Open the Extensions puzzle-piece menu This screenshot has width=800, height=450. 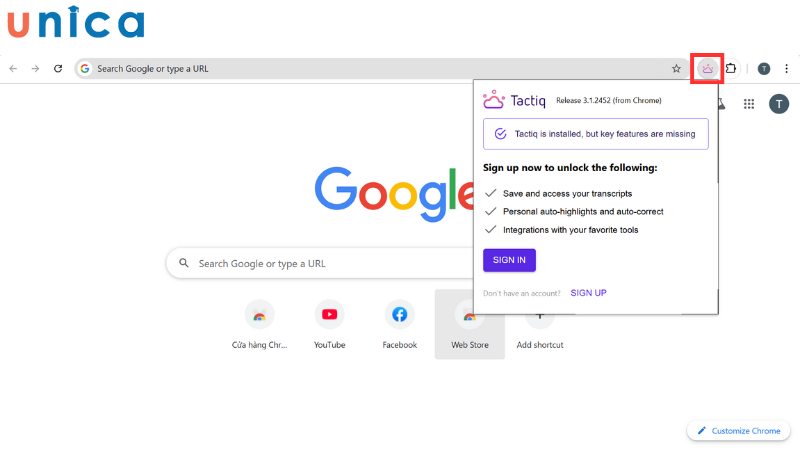(731, 68)
